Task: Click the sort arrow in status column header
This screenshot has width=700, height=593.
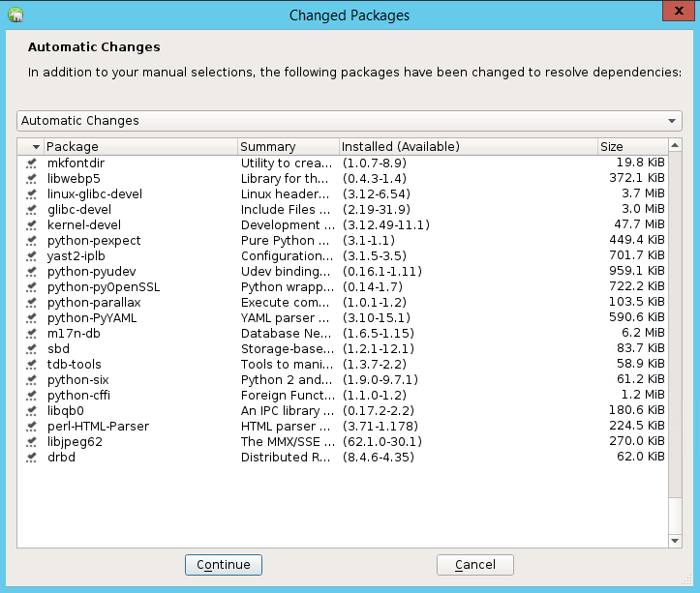Action: coord(36,147)
